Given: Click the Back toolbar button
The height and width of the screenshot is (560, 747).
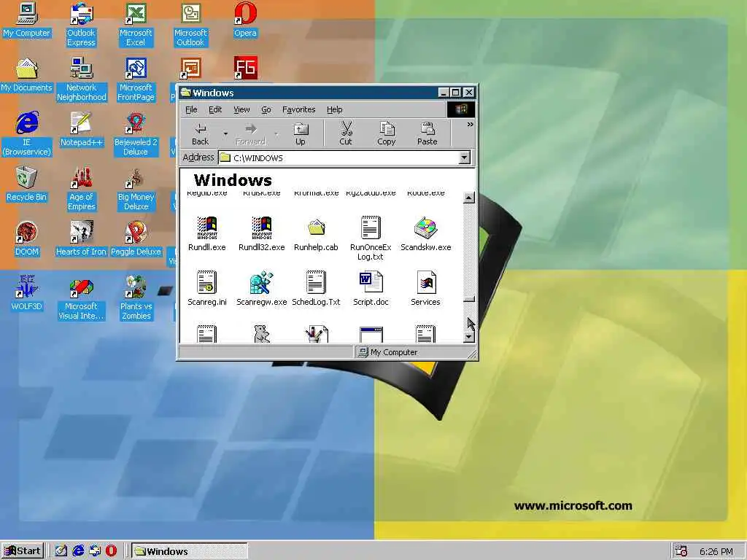Looking at the screenshot, I should click(201, 133).
